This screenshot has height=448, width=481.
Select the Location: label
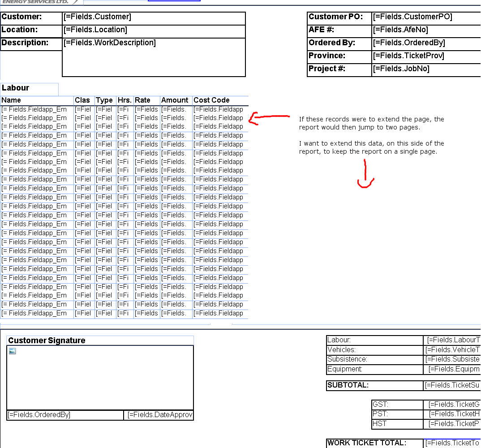click(31, 31)
